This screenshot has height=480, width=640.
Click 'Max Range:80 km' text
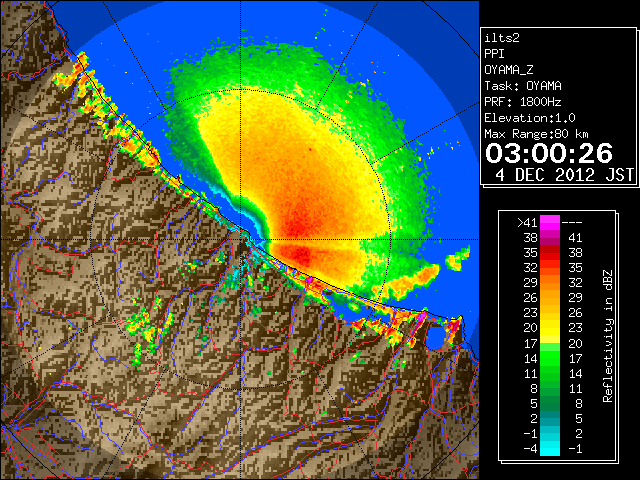(x=536, y=134)
